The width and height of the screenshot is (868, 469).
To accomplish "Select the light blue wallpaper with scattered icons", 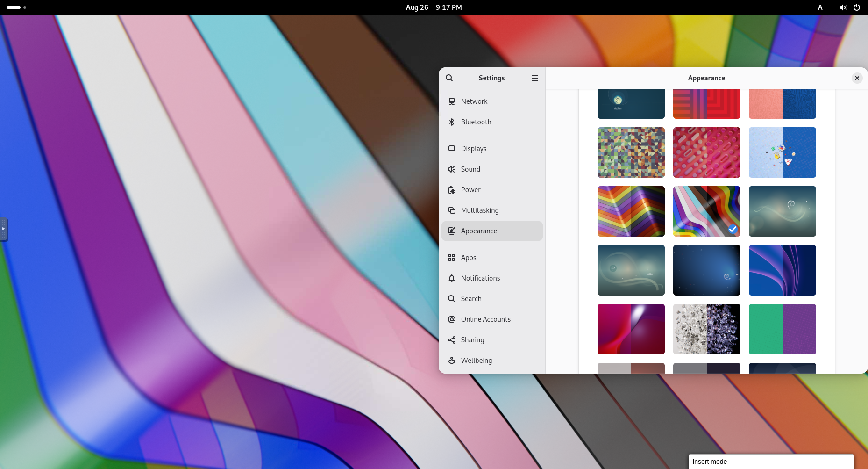I will (x=783, y=152).
